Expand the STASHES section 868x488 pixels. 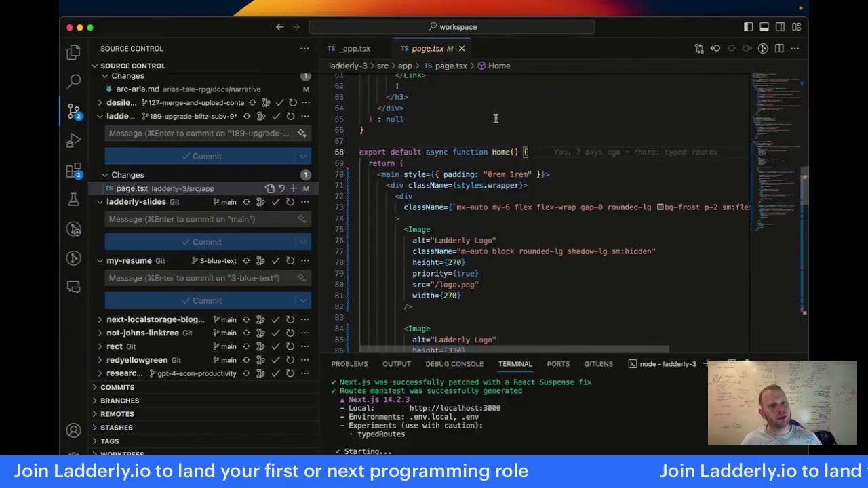tap(117, 428)
